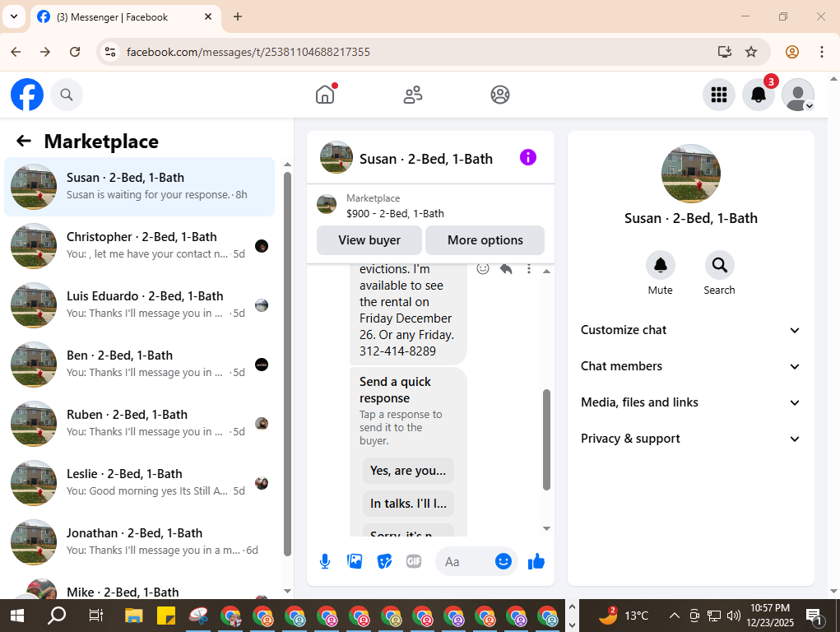Choose a sticker icon
The width and height of the screenshot is (840, 632).
tap(384, 562)
